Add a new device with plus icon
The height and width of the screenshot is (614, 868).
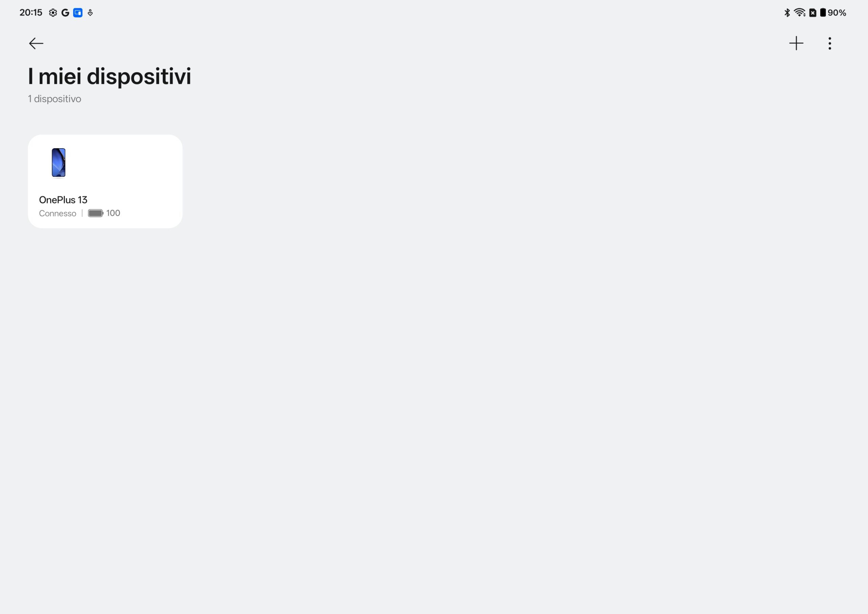pos(796,43)
